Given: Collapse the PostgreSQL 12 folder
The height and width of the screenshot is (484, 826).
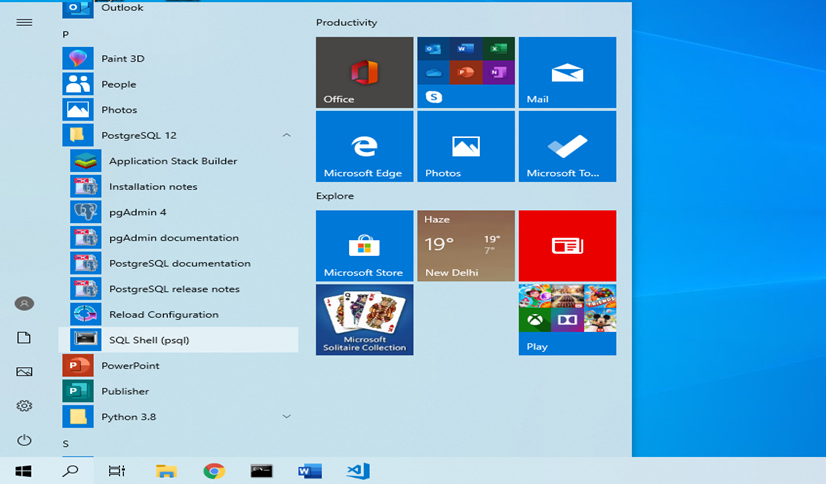Looking at the screenshot, I should [287, 135].
